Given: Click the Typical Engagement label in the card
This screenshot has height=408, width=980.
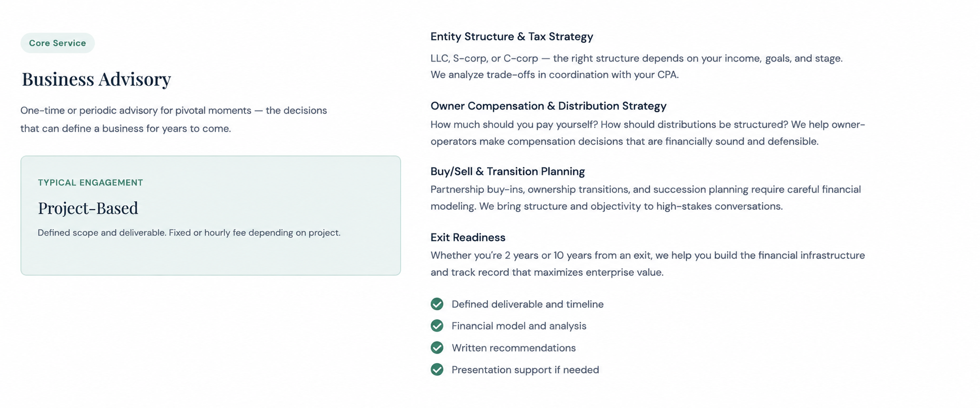Looking at the screenshot, I should [x=91, y=183].
